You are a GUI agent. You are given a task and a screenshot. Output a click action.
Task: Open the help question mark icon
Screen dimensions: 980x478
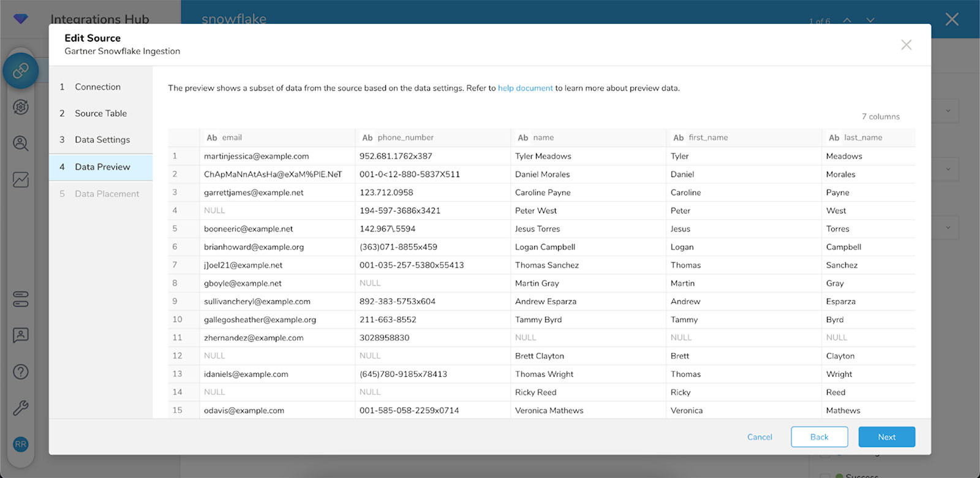(x=21, y=372)
